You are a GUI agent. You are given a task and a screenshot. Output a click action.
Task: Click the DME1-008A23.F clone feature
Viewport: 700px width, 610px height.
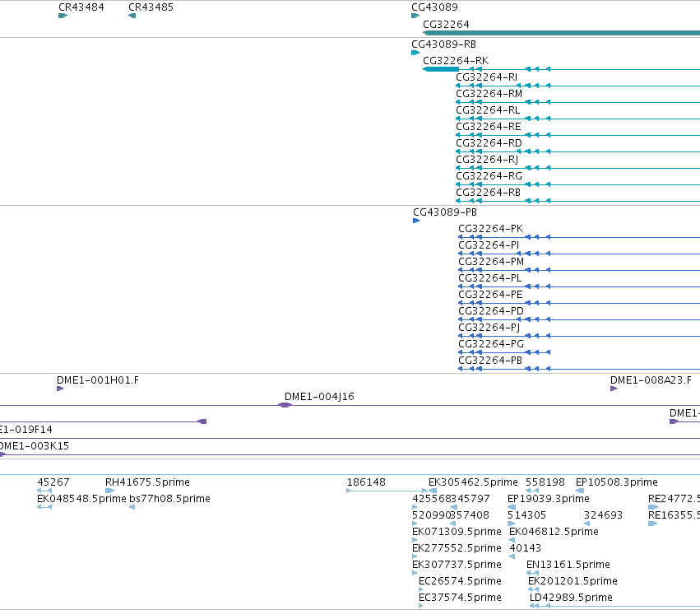tap(614, 389)
